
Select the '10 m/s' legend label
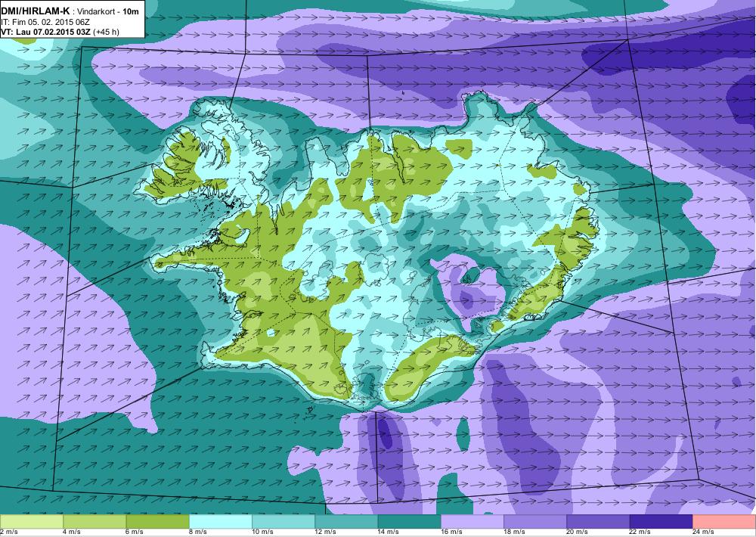tap(263, 532)
